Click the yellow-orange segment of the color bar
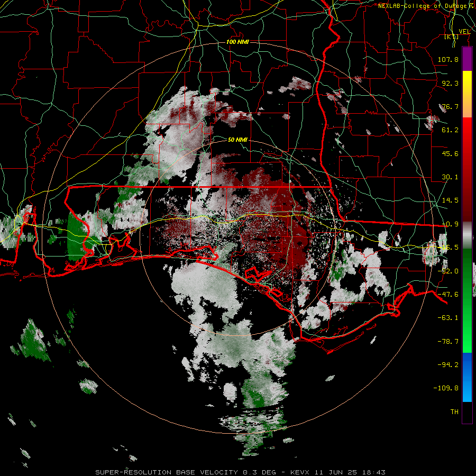Viewport: 476px width, 476px height. point(467,94)
